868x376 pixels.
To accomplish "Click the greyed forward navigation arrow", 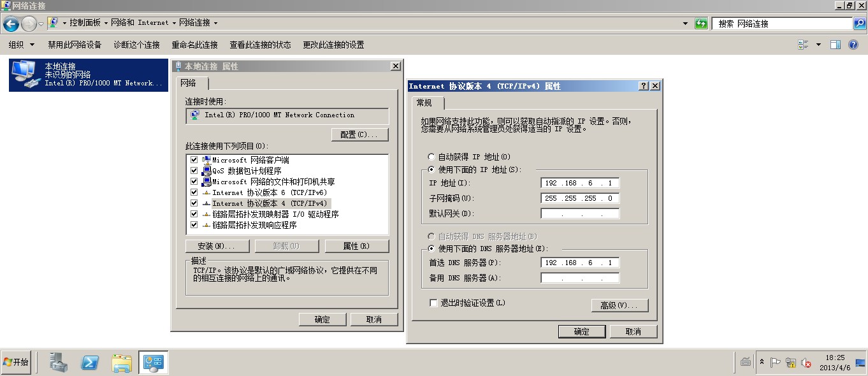I will click(29, 24).
